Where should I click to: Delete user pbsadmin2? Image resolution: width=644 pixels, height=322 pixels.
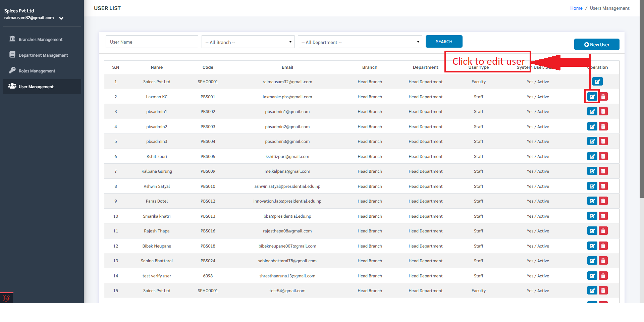(x=603, y=126)
